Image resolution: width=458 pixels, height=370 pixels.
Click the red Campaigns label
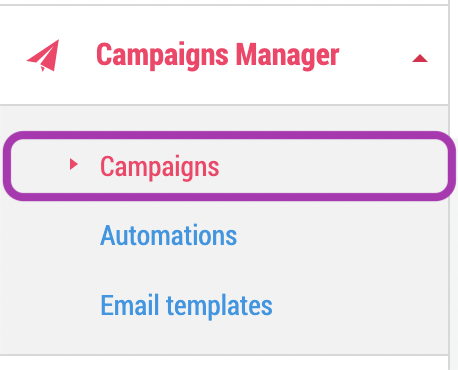160,167
